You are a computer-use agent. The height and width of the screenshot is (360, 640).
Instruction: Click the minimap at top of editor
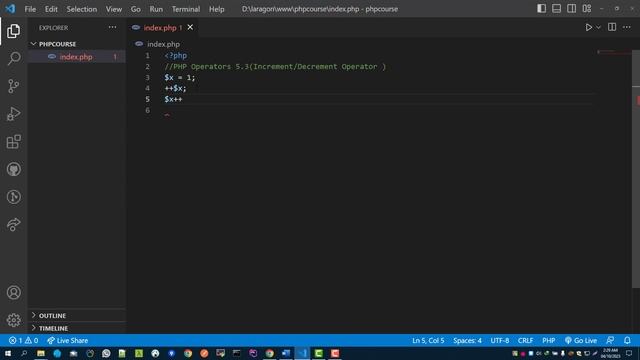[x=614, y=52]
